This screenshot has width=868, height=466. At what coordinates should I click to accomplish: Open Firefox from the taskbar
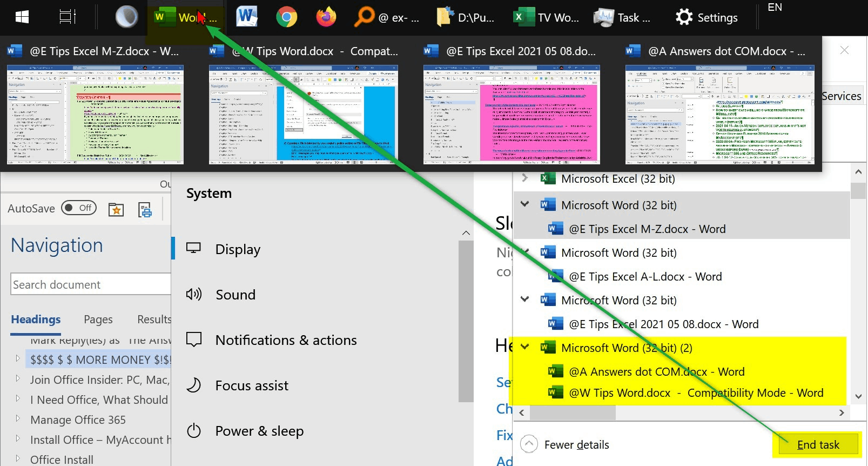326,17
